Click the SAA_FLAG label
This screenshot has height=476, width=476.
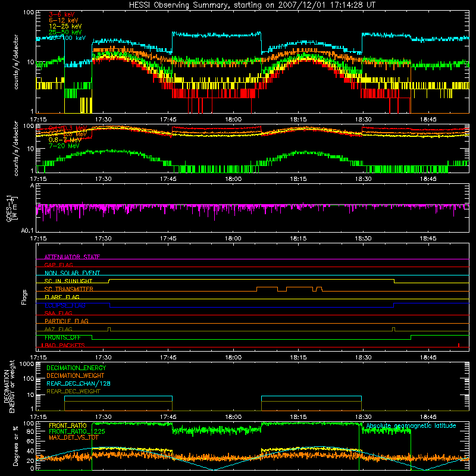pos(58,313)
